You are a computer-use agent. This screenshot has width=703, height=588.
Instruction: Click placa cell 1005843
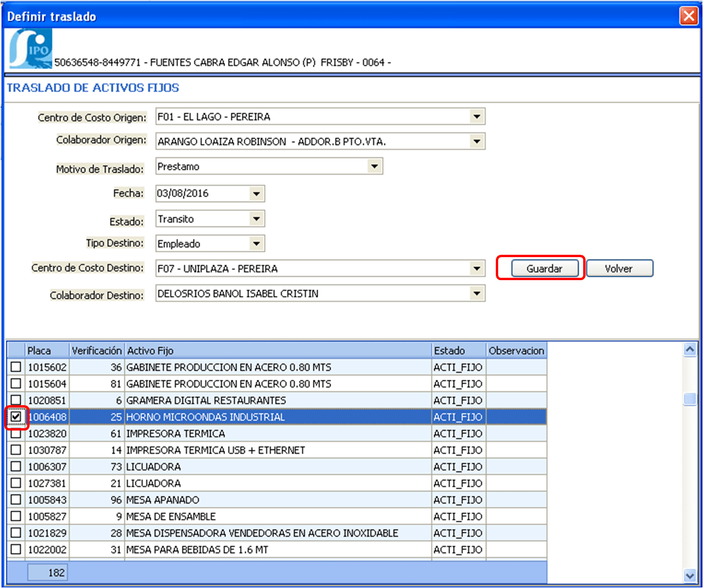(x=47, y=500)
